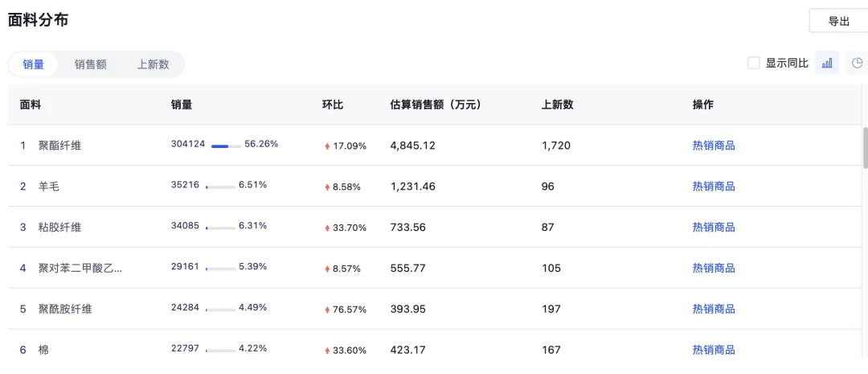This screenshot has height=374, width=868.
Task: Click the red up arrow beside 76.57%
Action: pyautogui.click(x=327, y=310)
